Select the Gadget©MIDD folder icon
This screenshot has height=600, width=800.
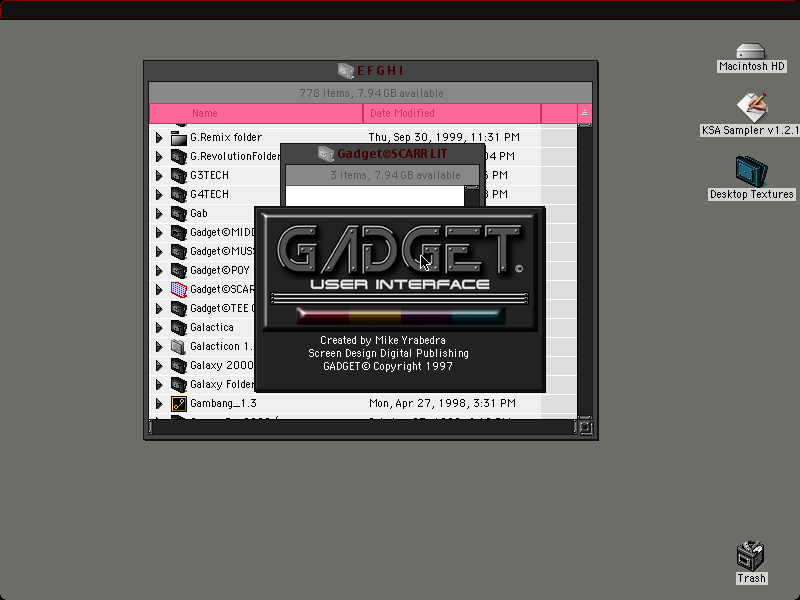point(179,233)
